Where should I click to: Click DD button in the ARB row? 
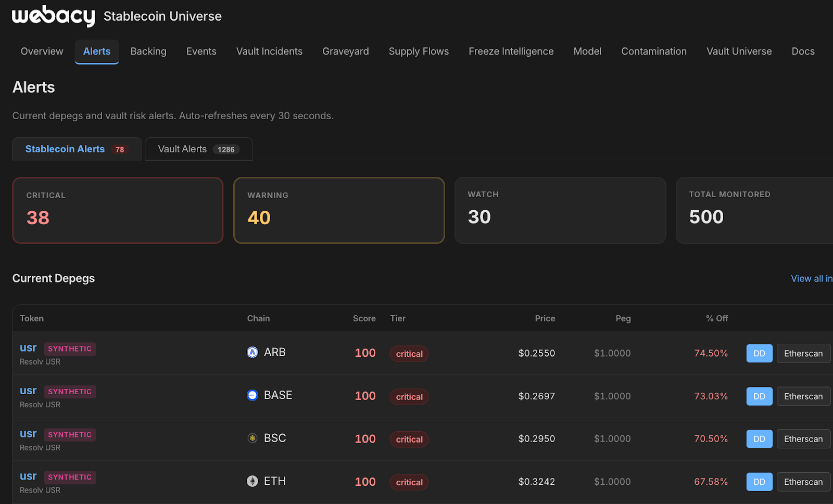pos(760,354)
